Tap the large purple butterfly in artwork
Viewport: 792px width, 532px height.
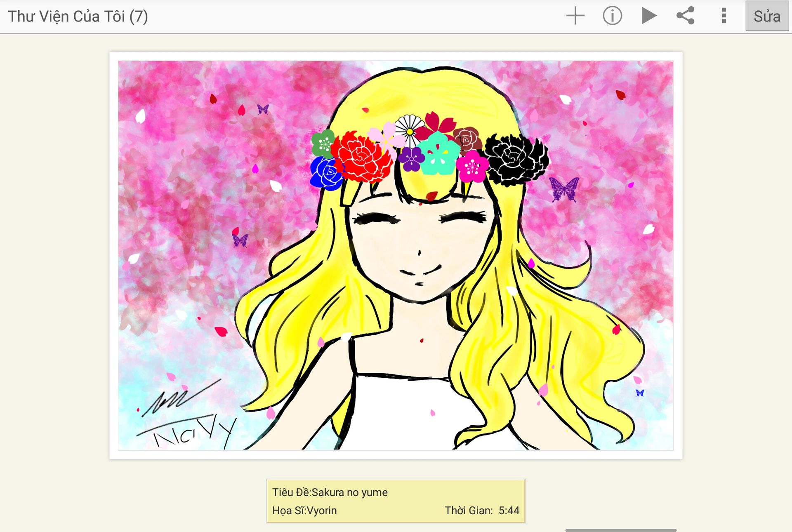pos(564,189)
